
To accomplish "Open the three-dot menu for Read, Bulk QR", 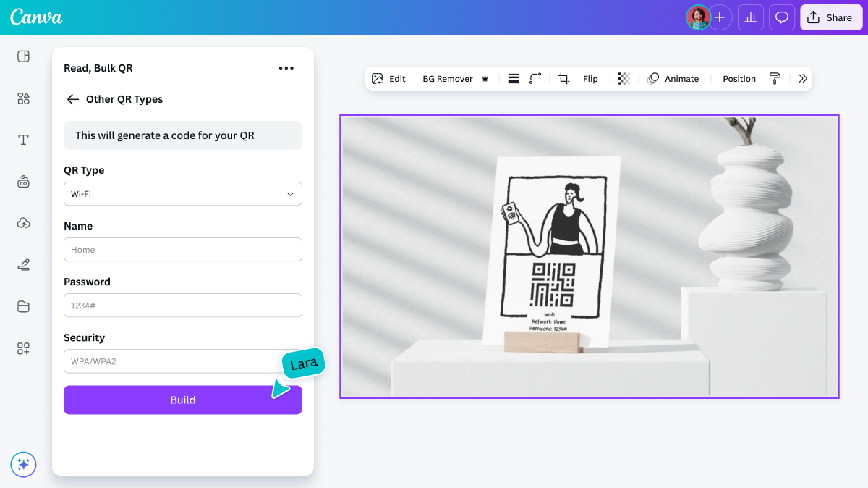I will click(x=286, y=68).
